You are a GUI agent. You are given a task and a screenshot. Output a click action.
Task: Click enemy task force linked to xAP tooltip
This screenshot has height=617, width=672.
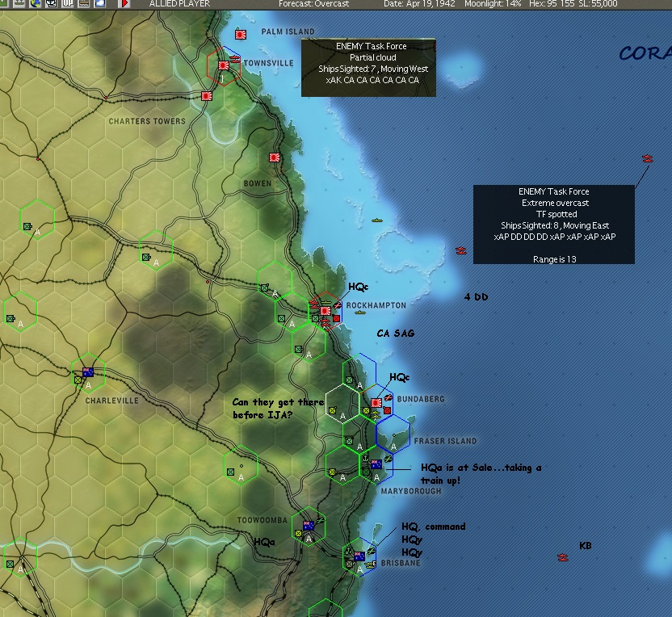648,158
